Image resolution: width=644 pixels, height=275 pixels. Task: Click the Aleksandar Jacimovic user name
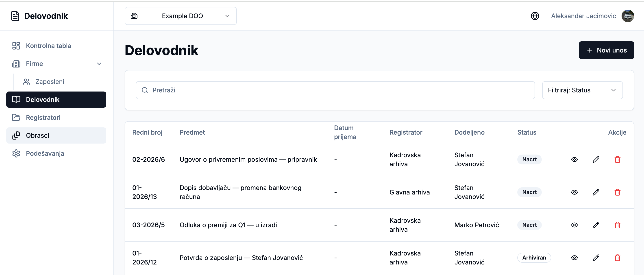coord(583,16)
